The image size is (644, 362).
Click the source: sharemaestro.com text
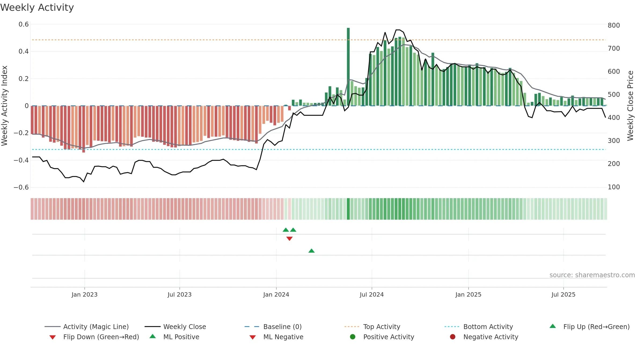[x=592, y=275]
